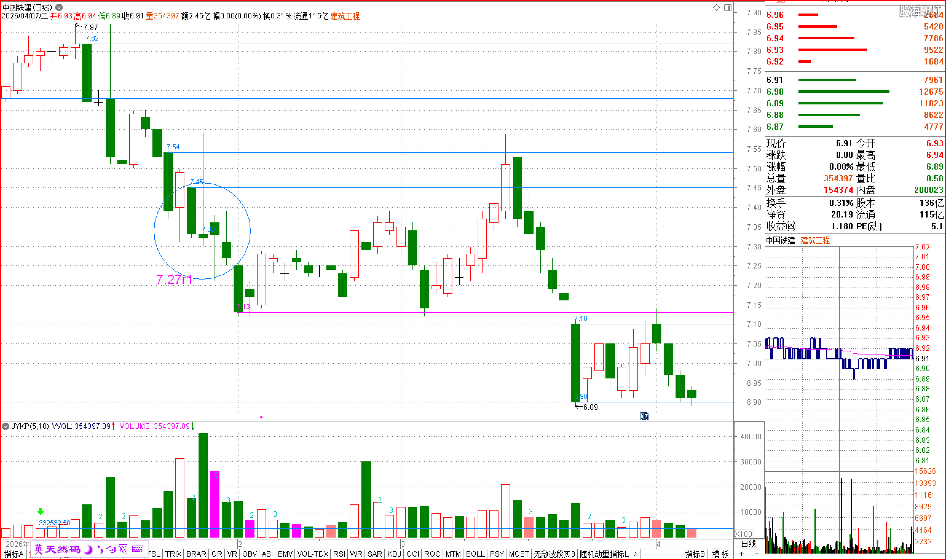Click the diamond icon at chart top-right

[716, 8]
